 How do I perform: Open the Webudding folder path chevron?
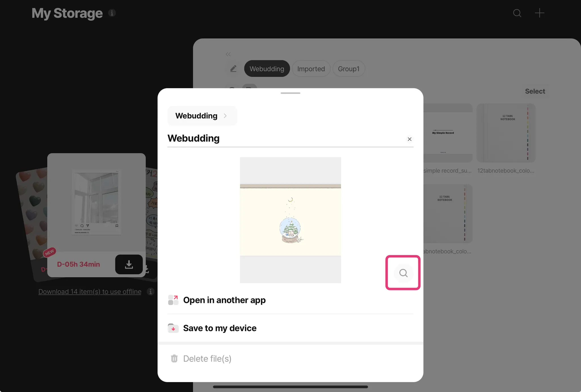click(225, 116)
